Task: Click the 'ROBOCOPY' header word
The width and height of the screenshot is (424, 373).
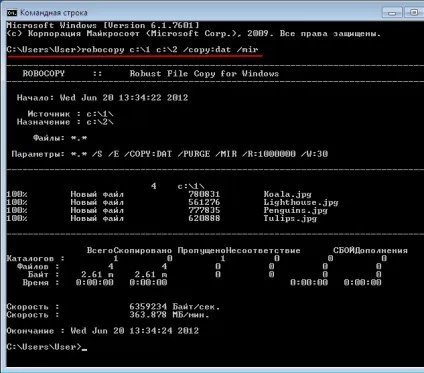Action: click(x=43, y=74)
